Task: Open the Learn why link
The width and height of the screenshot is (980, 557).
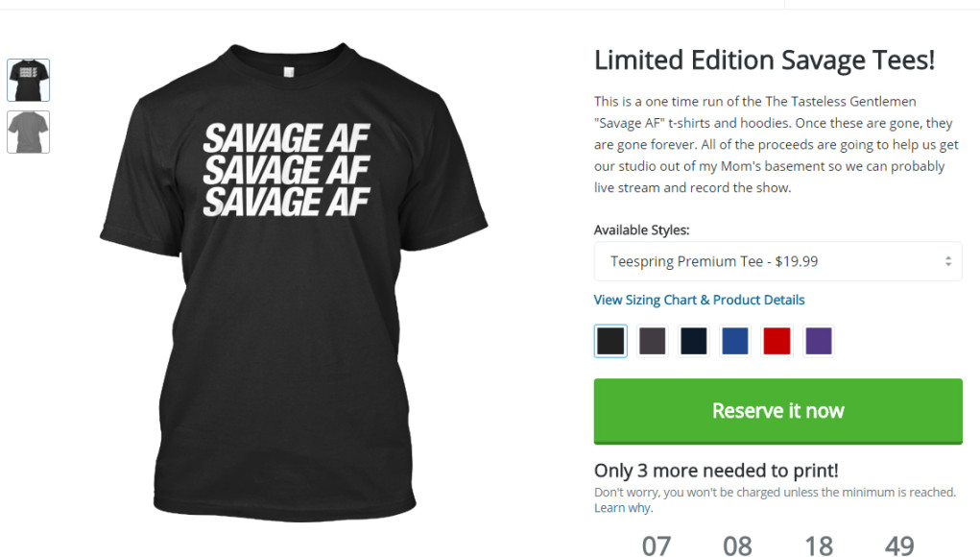Action: pos(622,508)
